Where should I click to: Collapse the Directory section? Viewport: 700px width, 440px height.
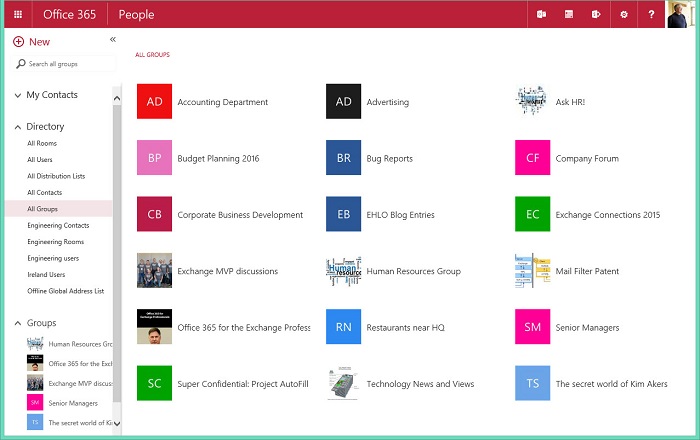[18, 127]
